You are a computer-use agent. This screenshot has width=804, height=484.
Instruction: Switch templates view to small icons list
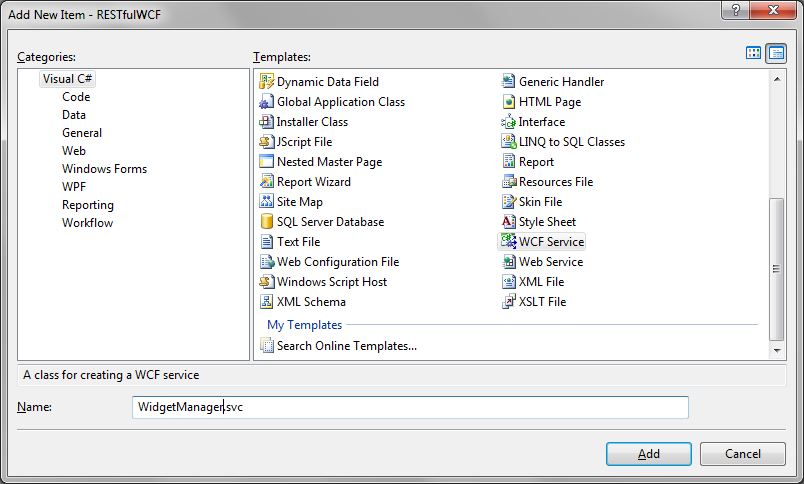tap(776, 53)
